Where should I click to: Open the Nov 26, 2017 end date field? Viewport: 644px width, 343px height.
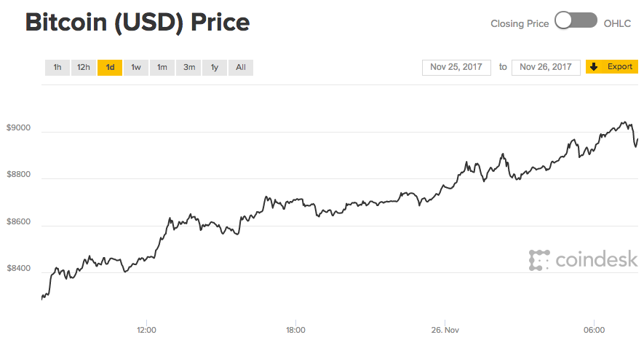coord(546,67)
